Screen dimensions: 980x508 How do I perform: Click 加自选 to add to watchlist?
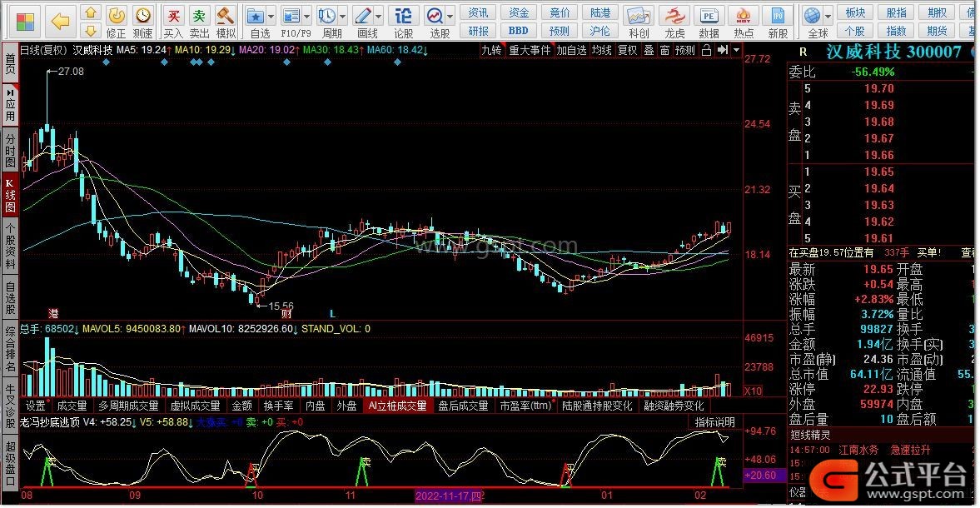572,50
